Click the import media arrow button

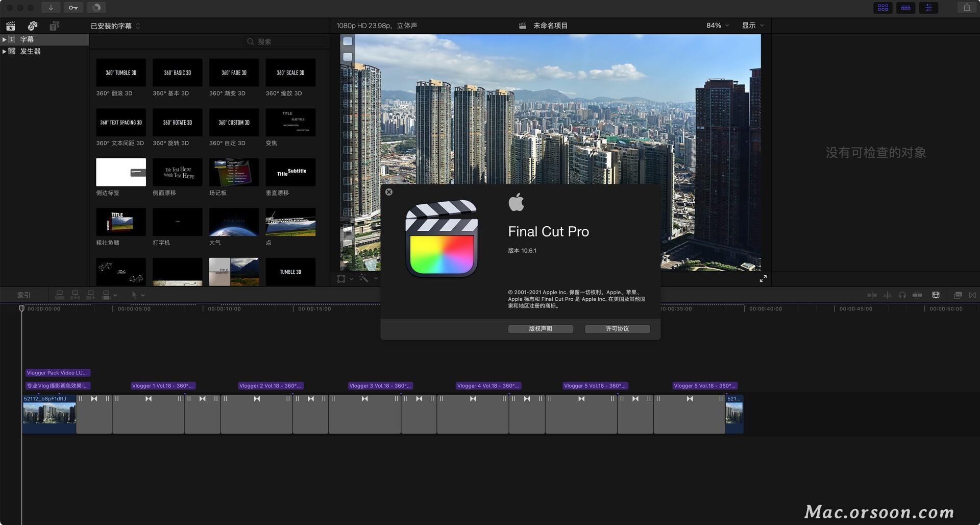click(x=51, y=8)
